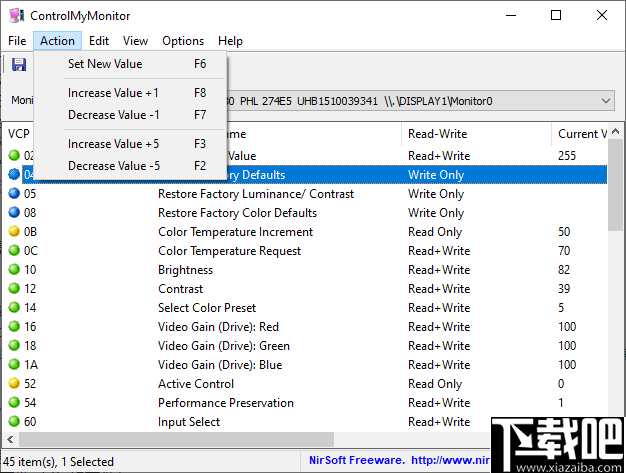
Task: Open the monitor selection dropdown
Action: tap(606, 101)
